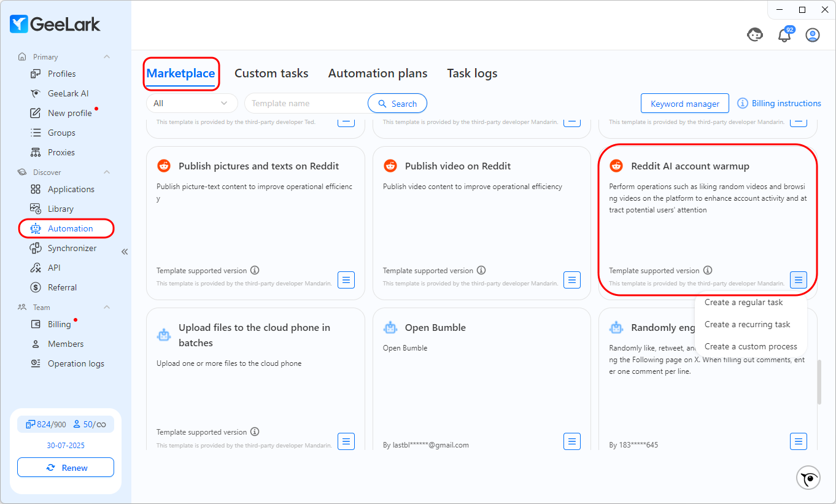Collapse the Team sidebar section
The width and height of the screenshot is (836, 504).
107,307
